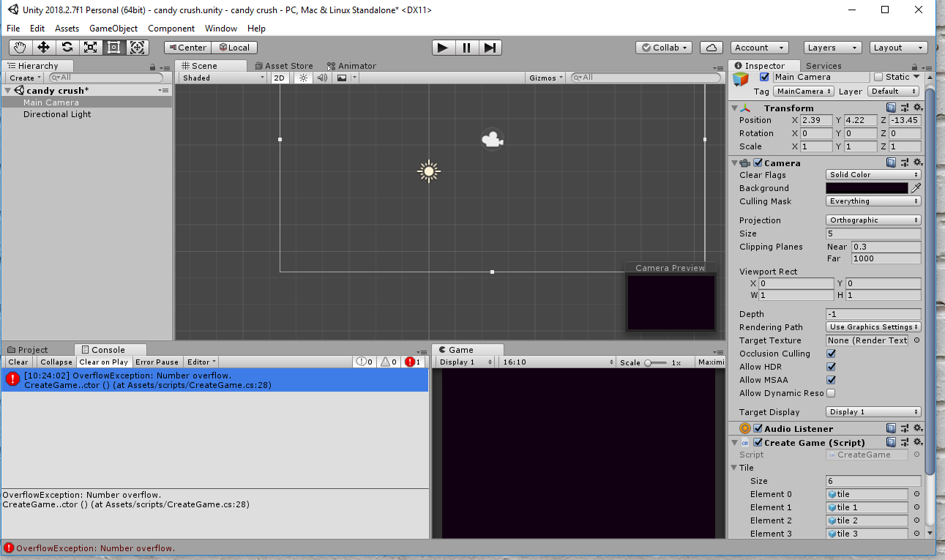The width and height of the screenshot is (945, 560).
Task: Click Main Camera cube icon in Inspector
Action: (742, 79)
